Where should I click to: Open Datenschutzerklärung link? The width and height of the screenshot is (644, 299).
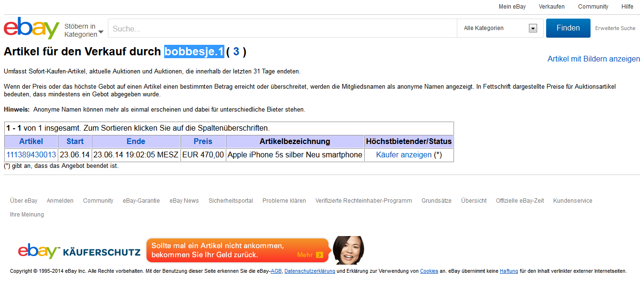[310, 271]
